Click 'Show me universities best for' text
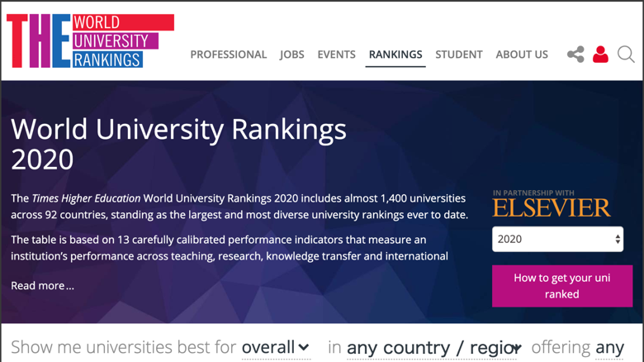 [x=124, y=347]
